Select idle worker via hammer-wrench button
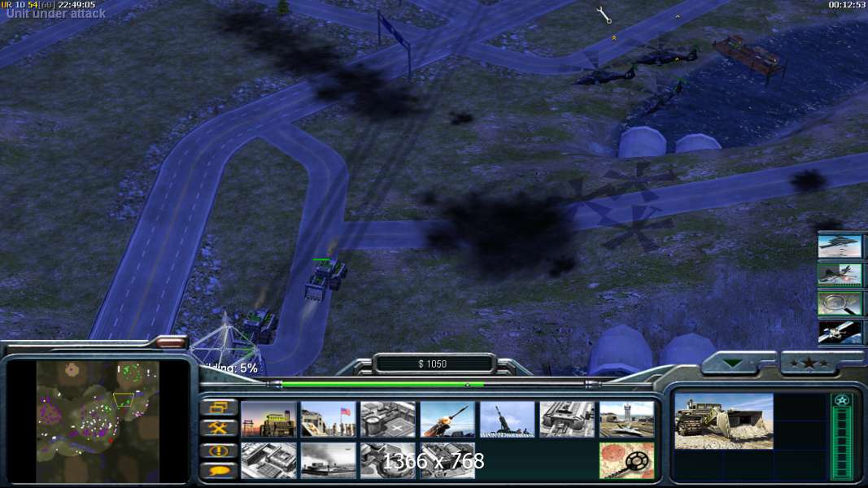 [219, 428]
